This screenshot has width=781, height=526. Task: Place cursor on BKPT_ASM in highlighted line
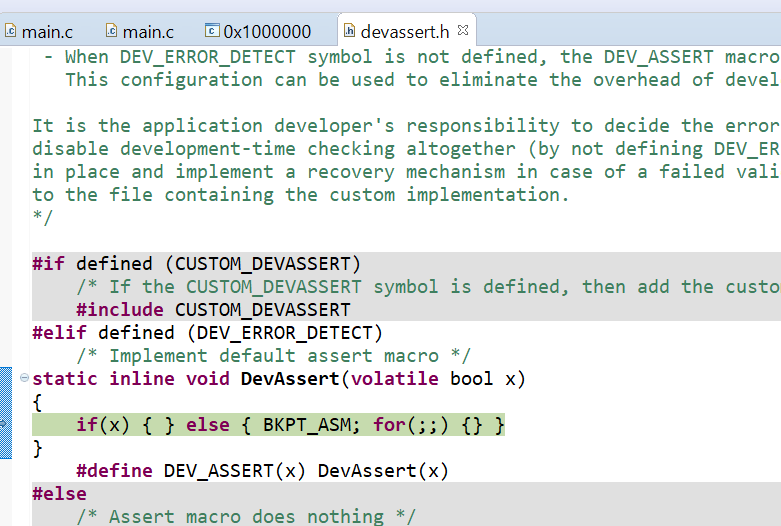[x=307, y=426]
